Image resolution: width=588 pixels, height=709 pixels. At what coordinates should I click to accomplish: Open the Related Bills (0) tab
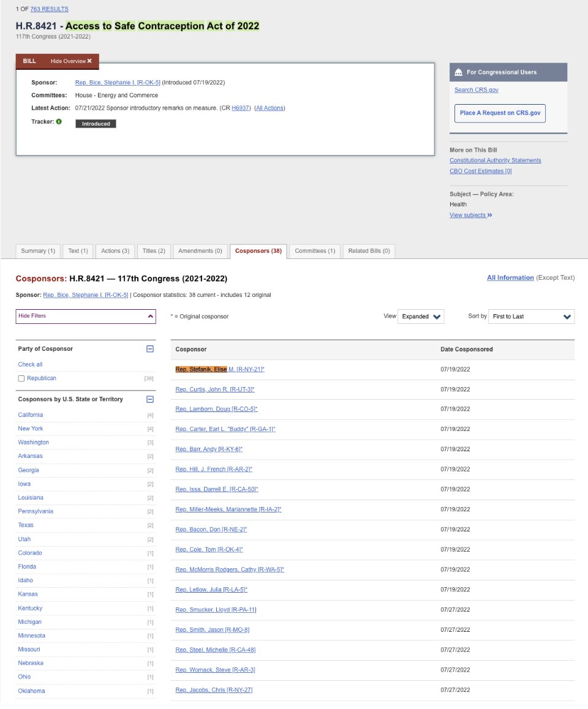(x=369, y=251)
